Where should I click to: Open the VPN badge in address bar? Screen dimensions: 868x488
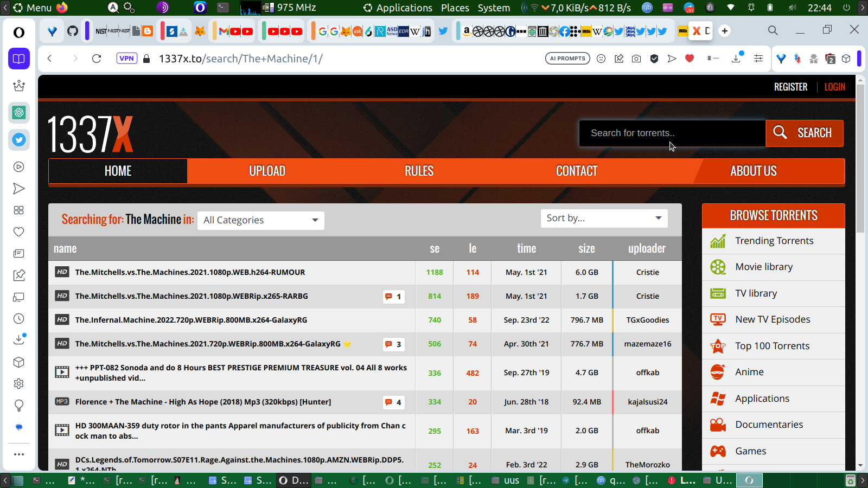click(x=126, y=59)
